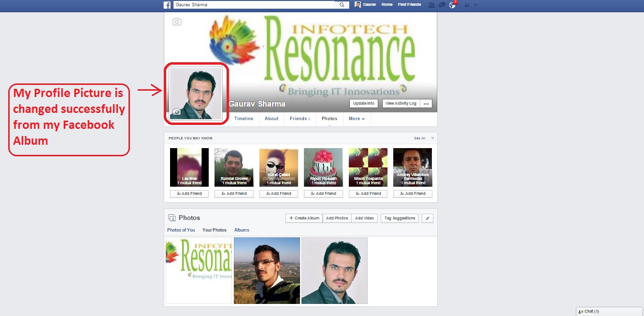
Task: Open the portrait photo in grey jacket
Action: pos(334,271)
